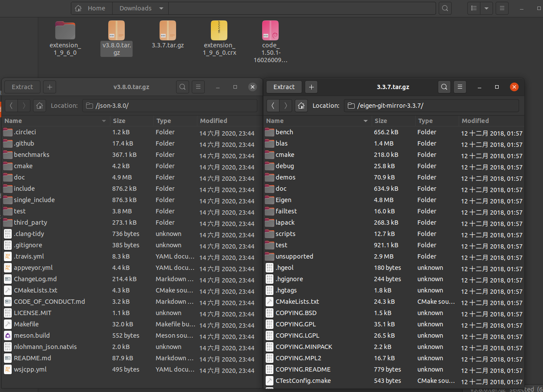Sort by Name column in v3.8.0.tar.gz window
This screenshot has height=392, width=543.
[x=56, y=121]
